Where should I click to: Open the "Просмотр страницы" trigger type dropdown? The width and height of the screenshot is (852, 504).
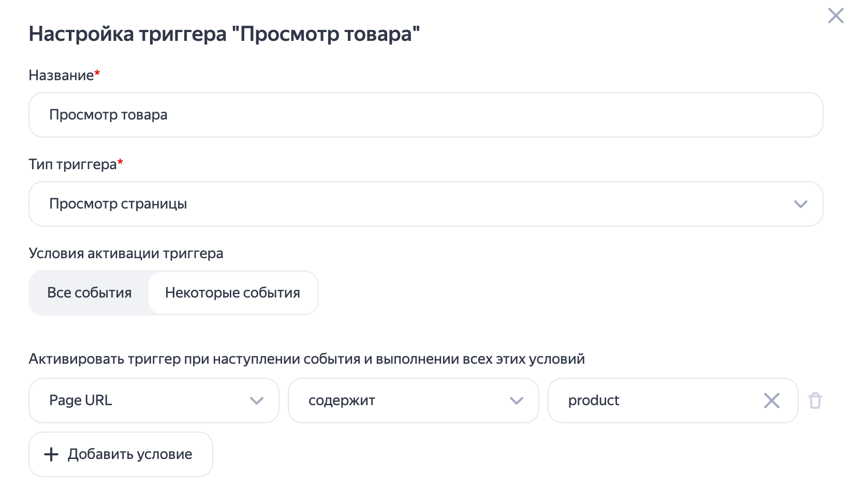coord(414,204)
